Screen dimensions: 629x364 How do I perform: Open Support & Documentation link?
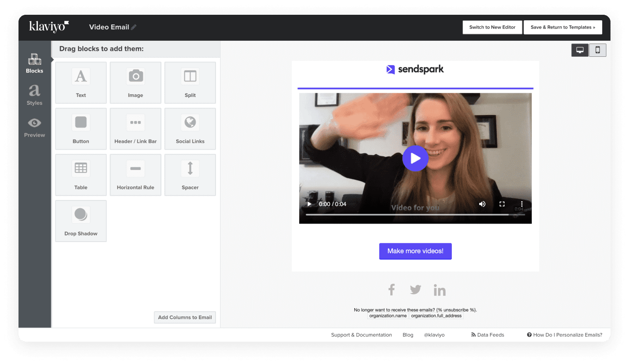361,335
